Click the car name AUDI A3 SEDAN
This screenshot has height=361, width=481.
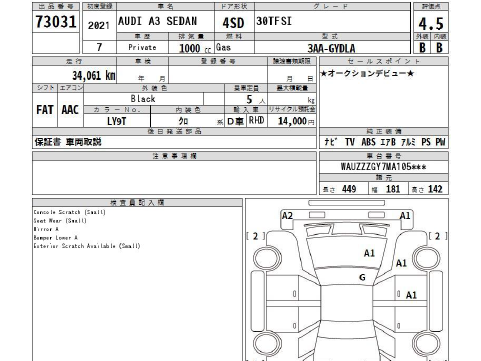click(x=157, y=21)
